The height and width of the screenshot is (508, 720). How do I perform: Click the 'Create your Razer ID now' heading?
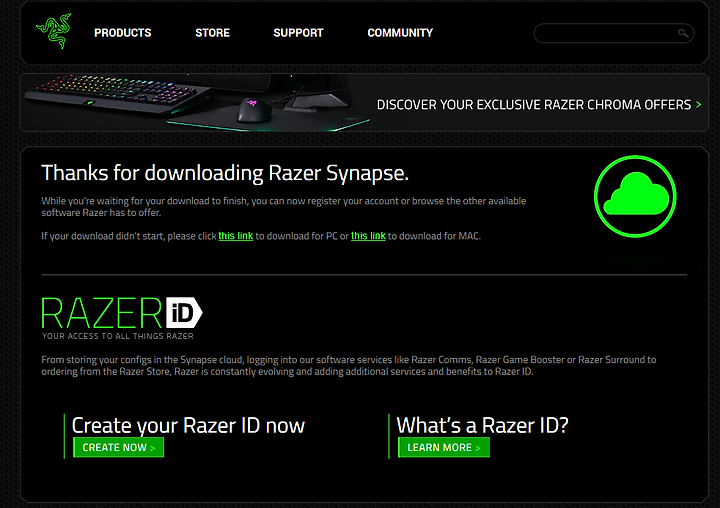(x=188, y=425)
